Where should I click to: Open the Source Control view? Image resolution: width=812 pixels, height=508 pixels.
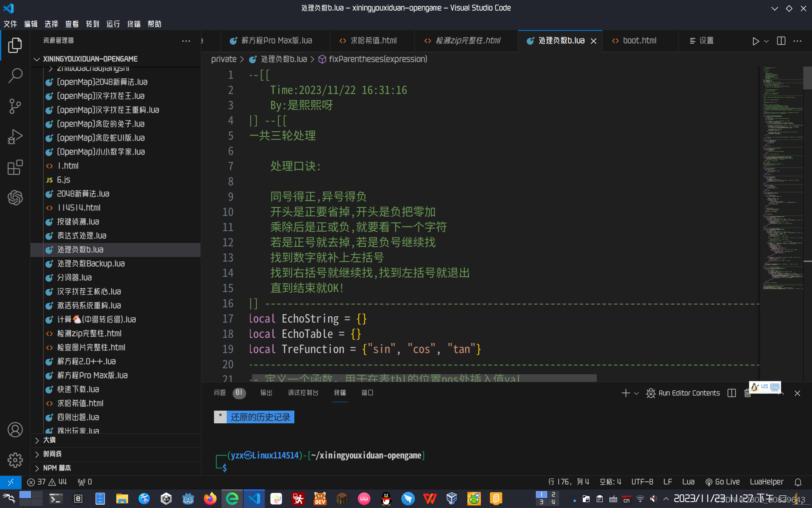pos(15,106)
